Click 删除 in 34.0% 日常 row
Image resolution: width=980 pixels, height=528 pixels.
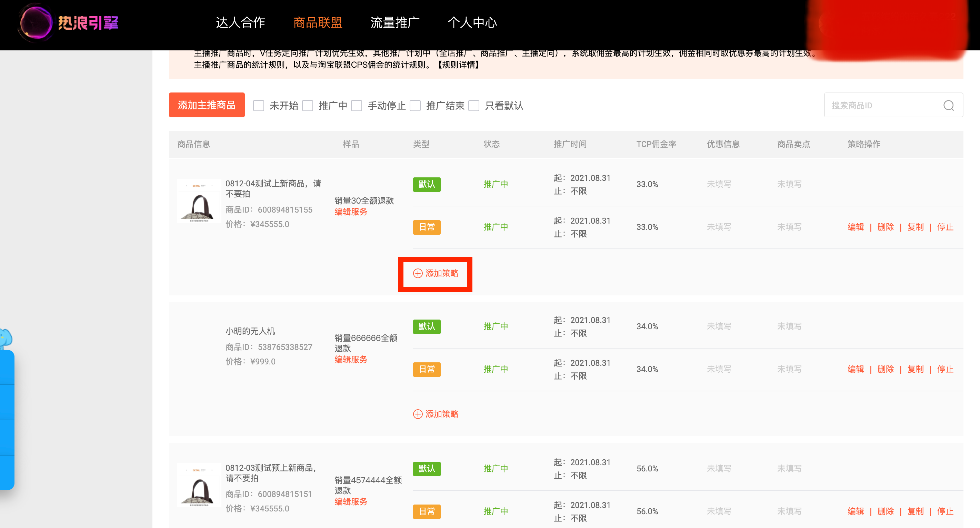[x=885, y=369]
